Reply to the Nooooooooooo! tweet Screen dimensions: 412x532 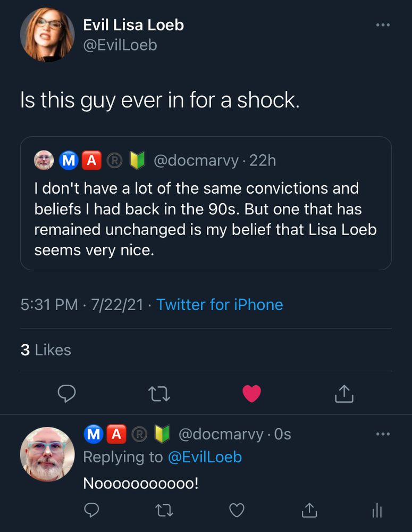click(x=93, y=511)
